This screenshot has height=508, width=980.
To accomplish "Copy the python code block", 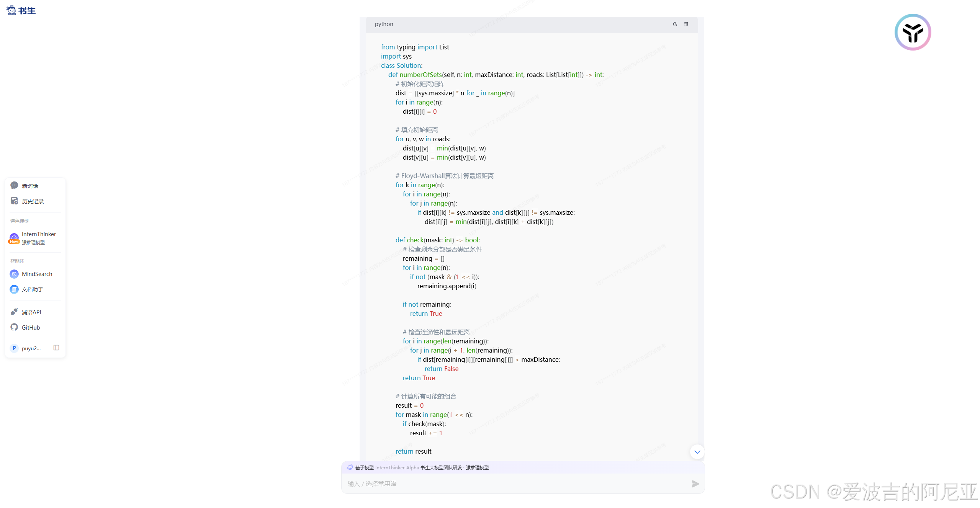I will [686, 24].
